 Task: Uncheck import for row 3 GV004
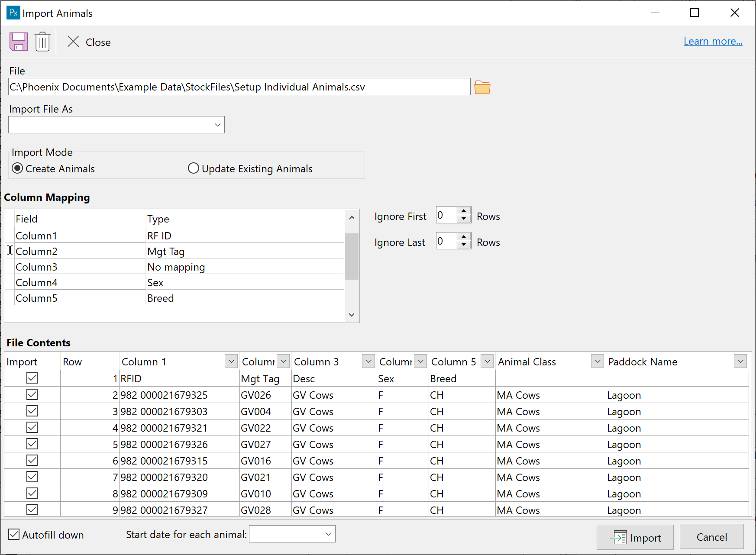coord(32,411)
